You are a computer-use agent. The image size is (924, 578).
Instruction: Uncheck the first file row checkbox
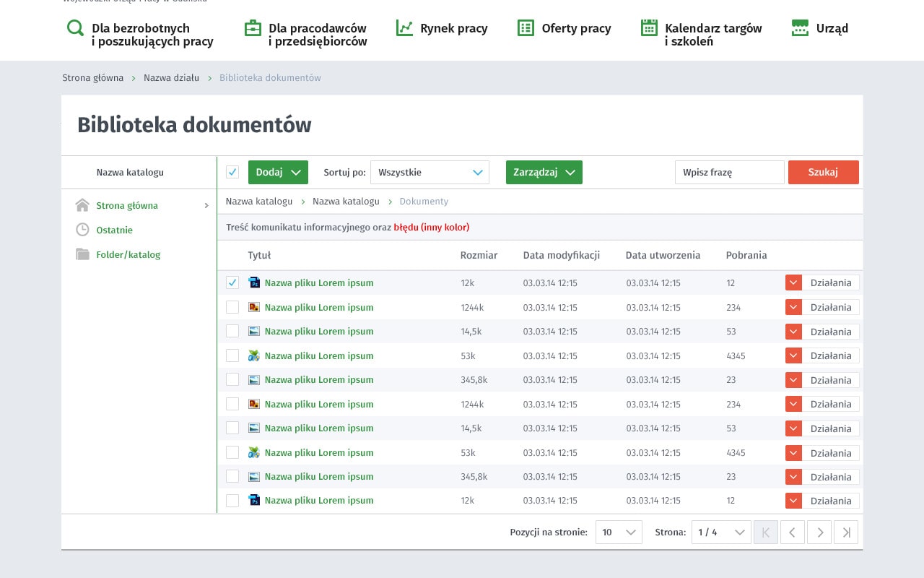(x=232, y=282)
